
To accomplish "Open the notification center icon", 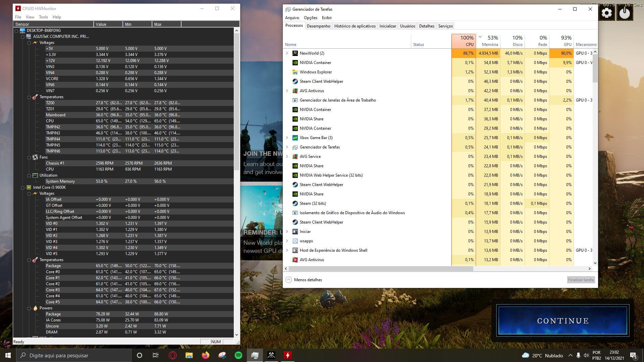I will click(x=634, y=355).
